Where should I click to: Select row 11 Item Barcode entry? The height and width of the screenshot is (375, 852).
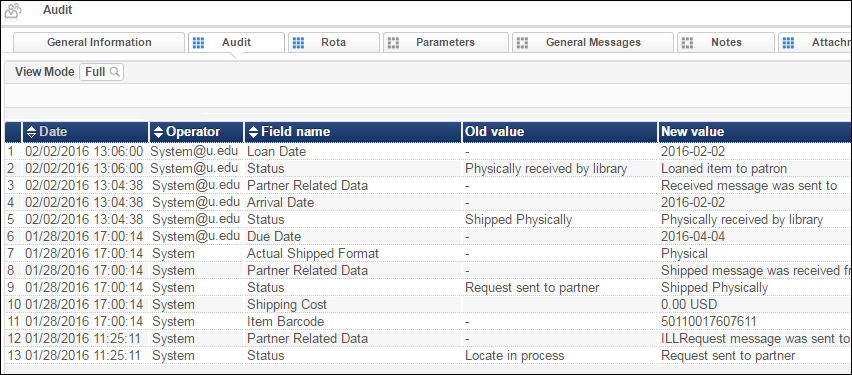[x=428, y=321]
